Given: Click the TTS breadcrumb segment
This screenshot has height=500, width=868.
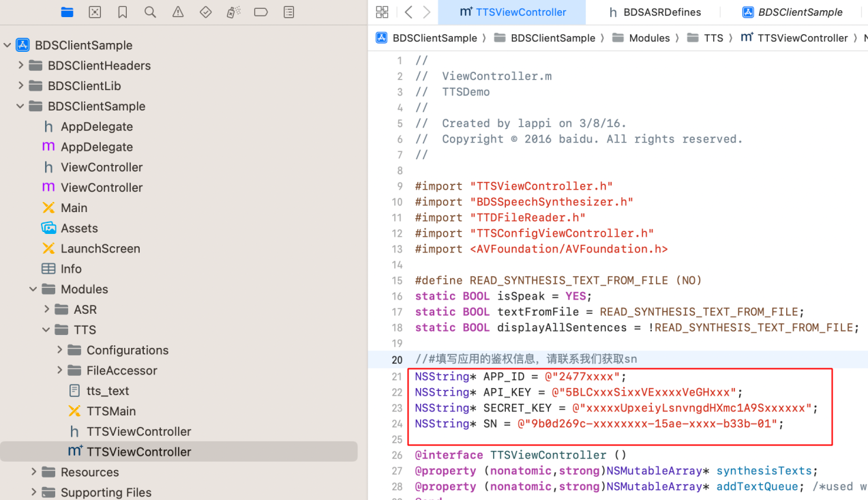Looking at the screenshot, I should coord(706,38).
